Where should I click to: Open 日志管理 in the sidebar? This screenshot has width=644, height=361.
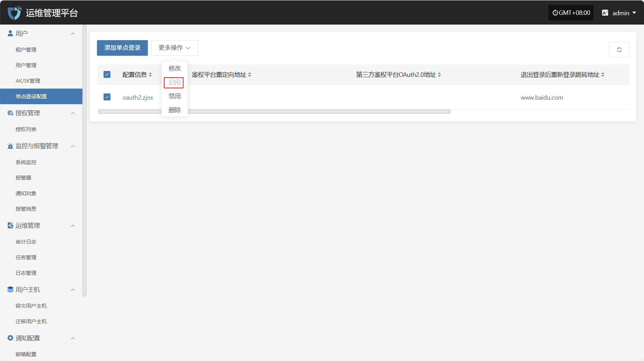pyautogui.click(x=26, y=273)
